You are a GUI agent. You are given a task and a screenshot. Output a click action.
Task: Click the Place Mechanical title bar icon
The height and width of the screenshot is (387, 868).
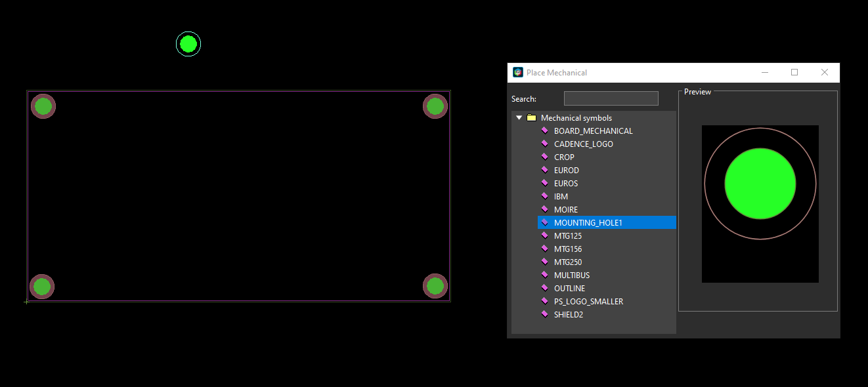517,72
